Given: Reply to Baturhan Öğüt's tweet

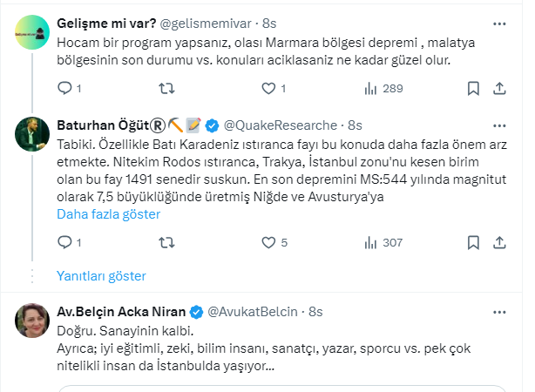Looking at the screenshot, I should click(x=64, y=242).
